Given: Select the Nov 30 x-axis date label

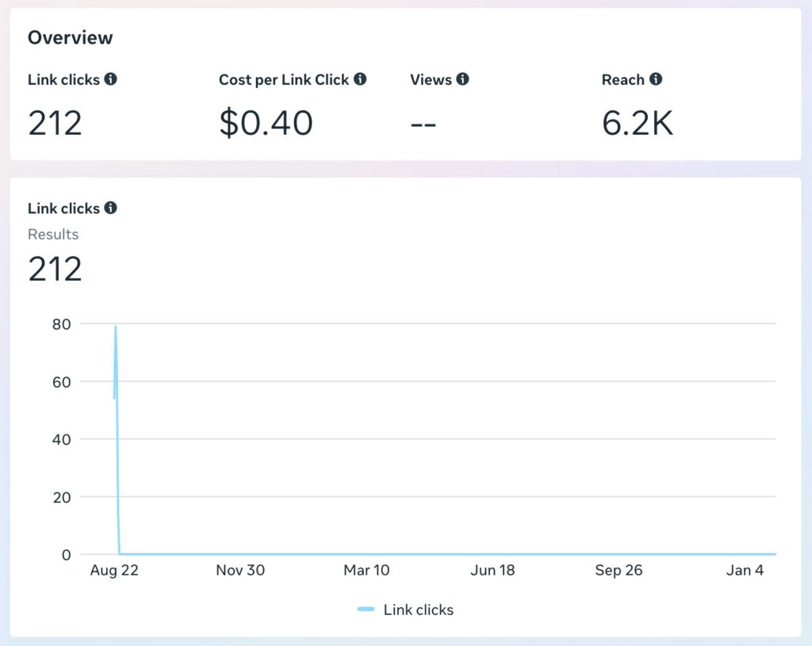Looking at the screenshot, I should (x=240, y=571).
